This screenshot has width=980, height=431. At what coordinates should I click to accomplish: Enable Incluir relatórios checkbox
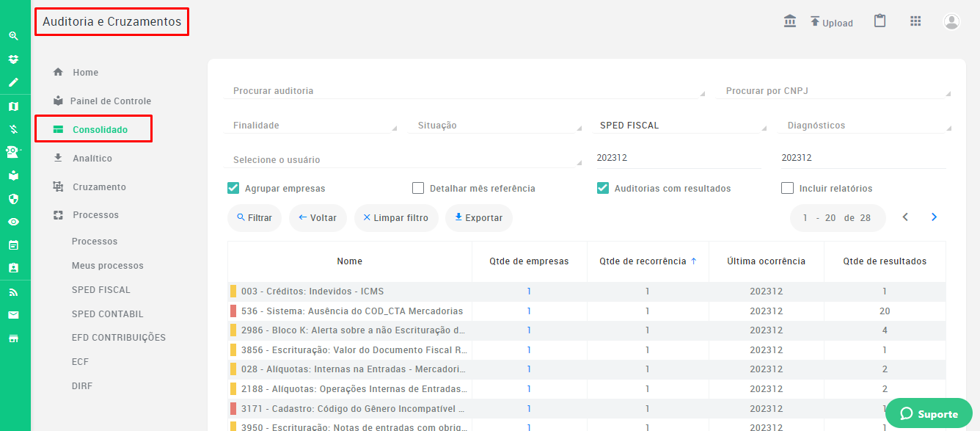[788, 188]
